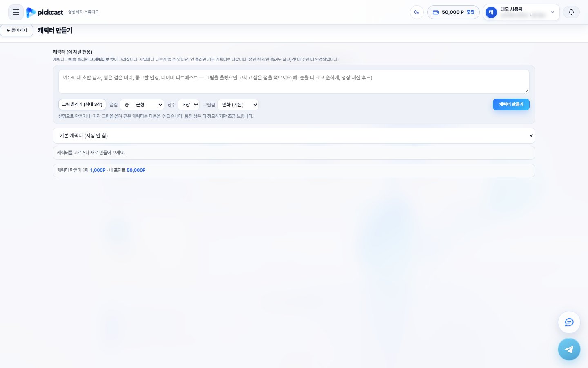This screenshot has height=368, width=588.
Task: Click the Telegram paper plane button
Action: click(569, 349)
